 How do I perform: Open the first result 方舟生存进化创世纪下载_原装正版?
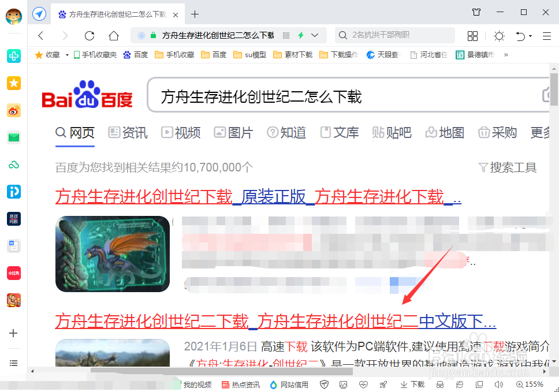(x=258, y=196)
